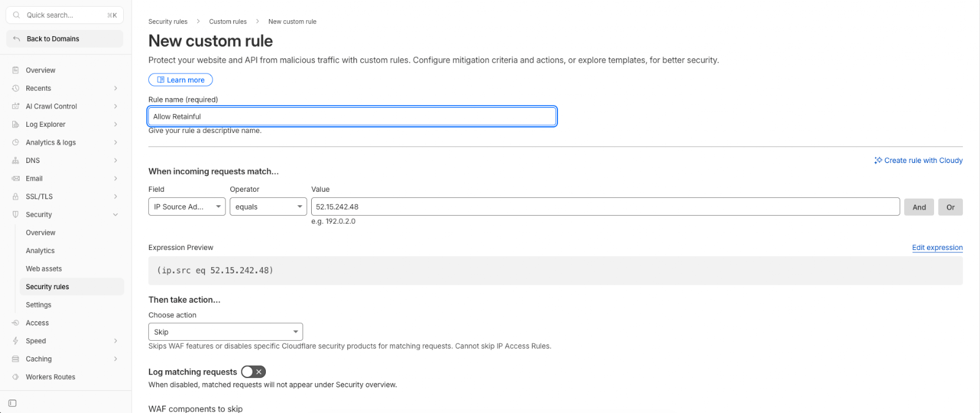Open the Field dropdown showing IP Source Address
The image size is (980, 413).
coord(187,206)
